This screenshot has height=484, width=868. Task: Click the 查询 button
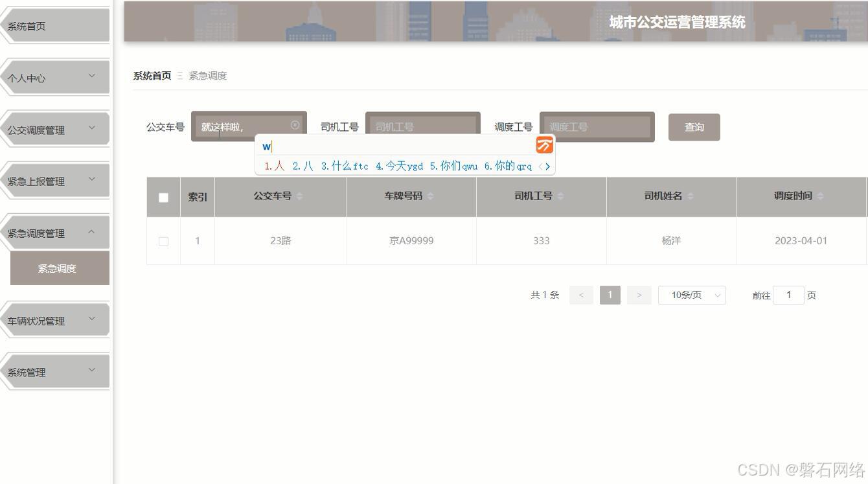[694, 127]
